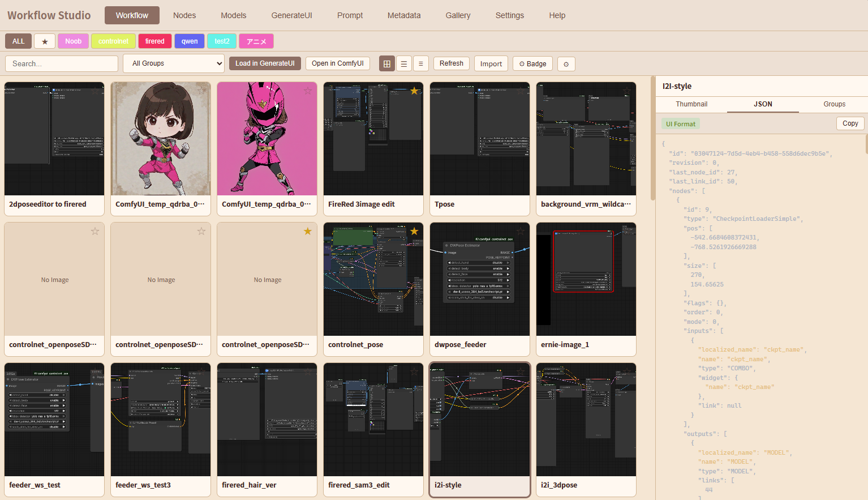Switch to Groups tab in detail panel
Viewport: 868px width, 500px height.
[834, 104]
